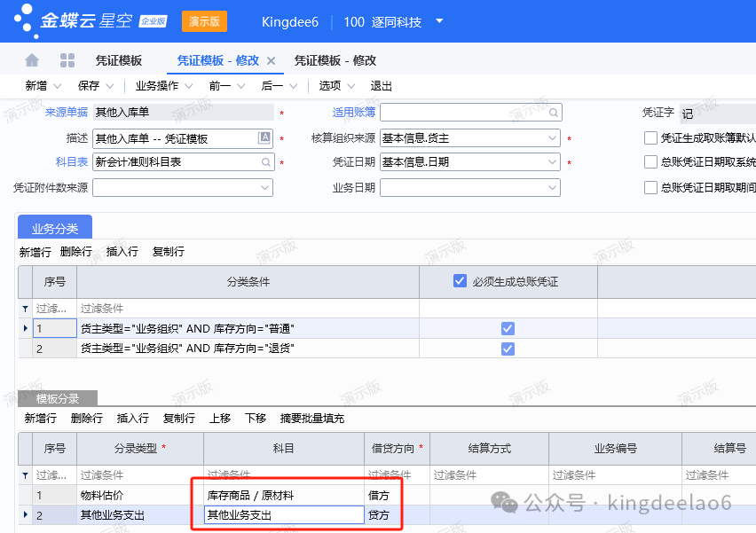Image resolution: width=756 pixels, height=533 pixels.
Task: Click 来源单据 field label link
Action: 67,113
